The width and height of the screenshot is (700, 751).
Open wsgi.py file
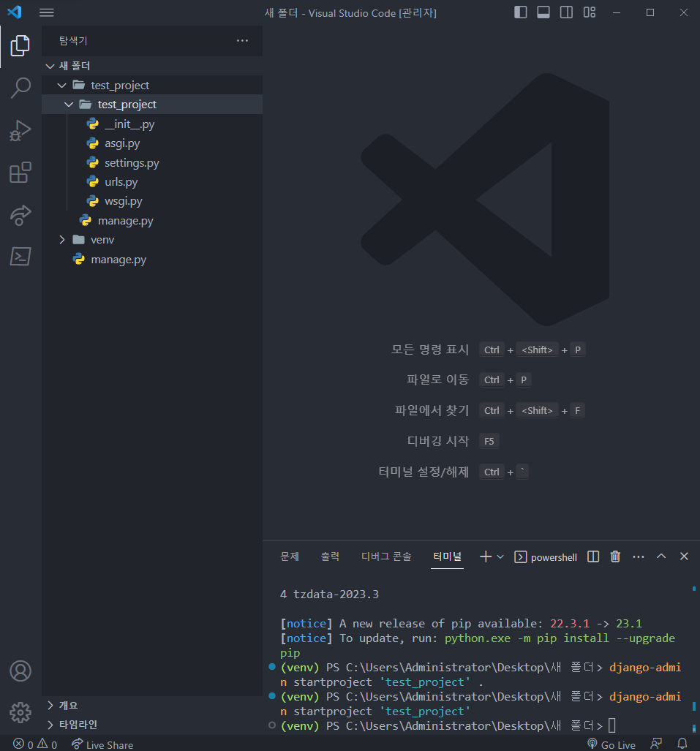tap(152, 201)
